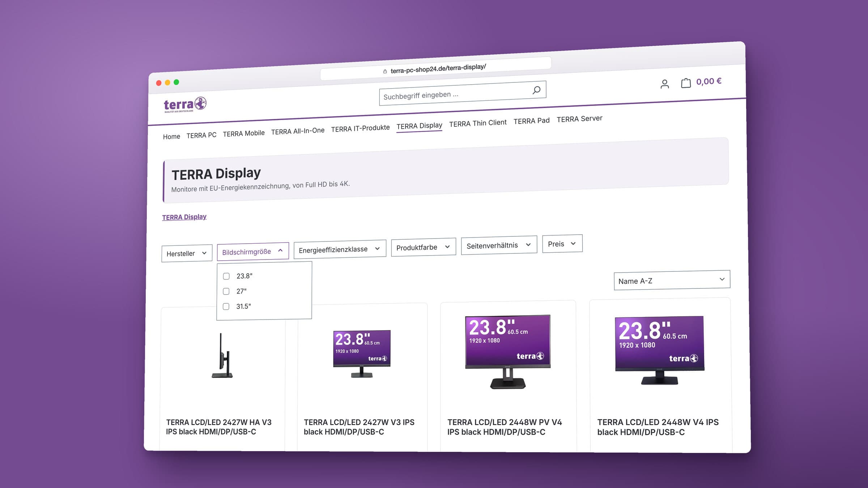
Task: Open the 2427W HA V3 IPS product title
Action: [x=219, y=427]
